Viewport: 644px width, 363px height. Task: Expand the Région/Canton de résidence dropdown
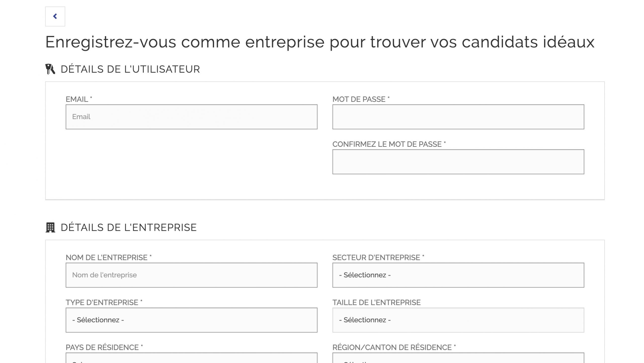(458, 358)
